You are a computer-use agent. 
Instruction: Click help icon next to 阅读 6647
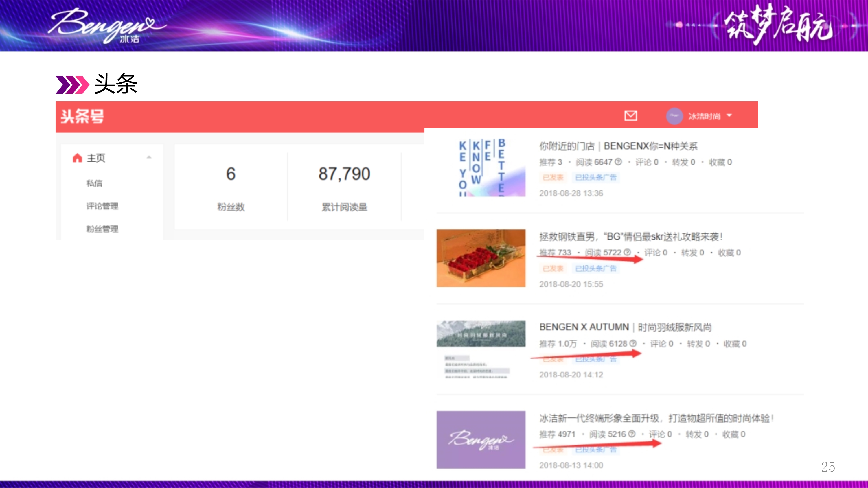(618, 162)
